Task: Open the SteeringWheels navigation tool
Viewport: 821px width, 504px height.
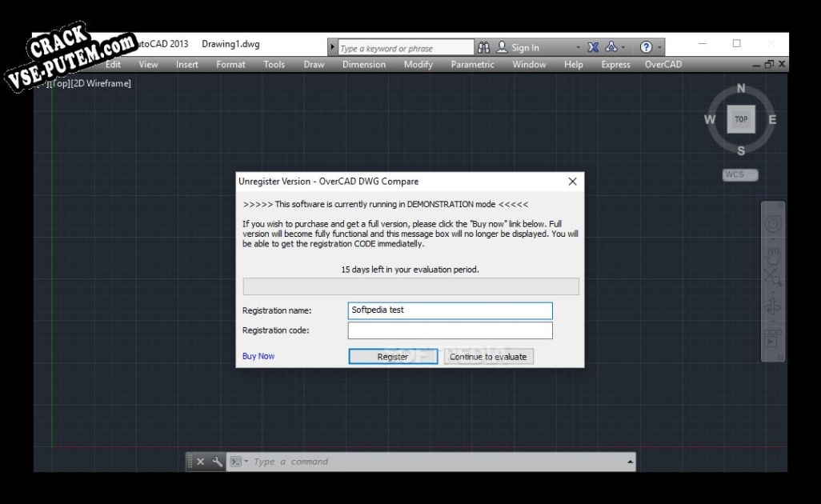Action: click(772, 223)
